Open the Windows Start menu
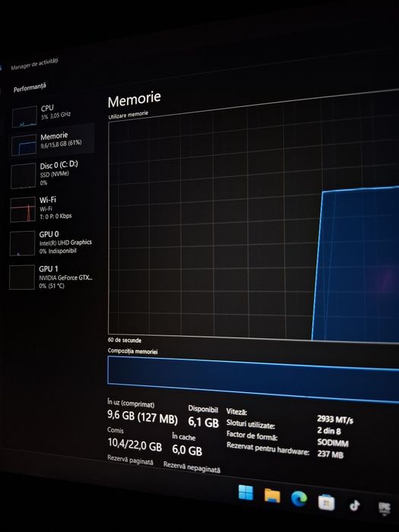 click(x=245, y=492)
